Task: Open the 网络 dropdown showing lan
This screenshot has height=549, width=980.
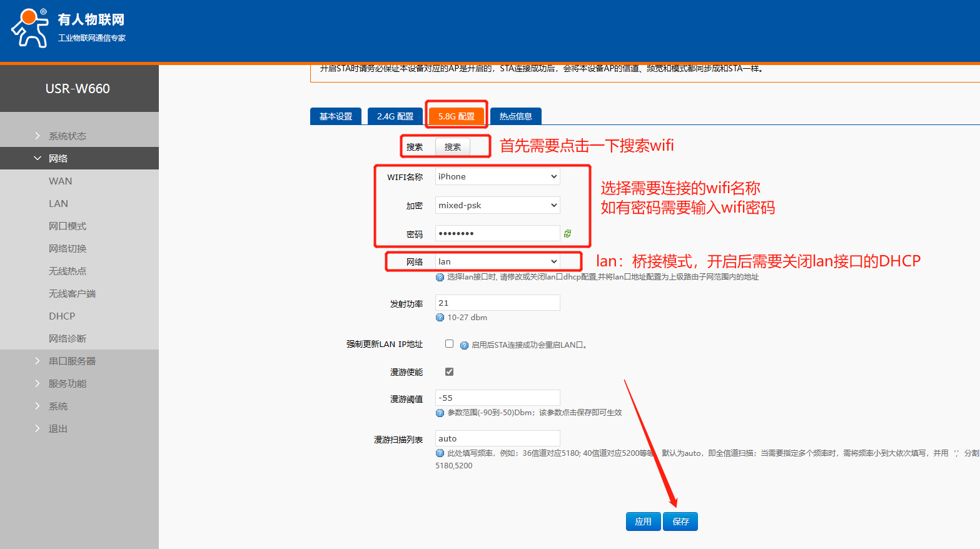Action: [x=497, y=261]
